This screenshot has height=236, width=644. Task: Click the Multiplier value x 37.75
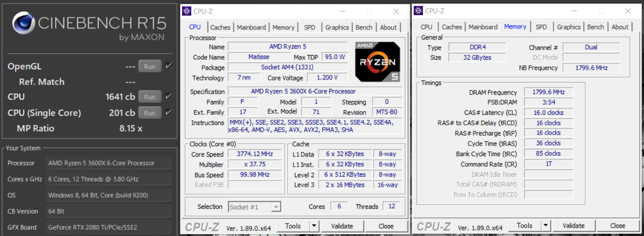coord(254,164)
